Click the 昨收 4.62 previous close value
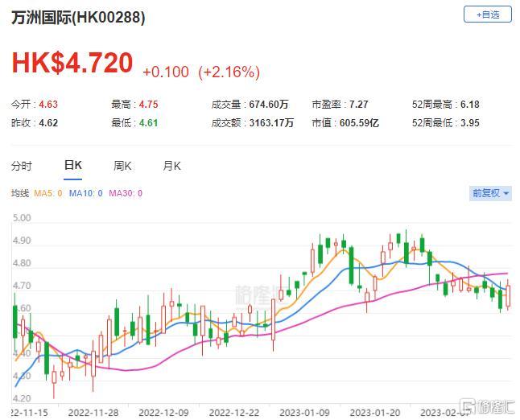The width and height of the screenshot is (520, 420). (48, 123)
